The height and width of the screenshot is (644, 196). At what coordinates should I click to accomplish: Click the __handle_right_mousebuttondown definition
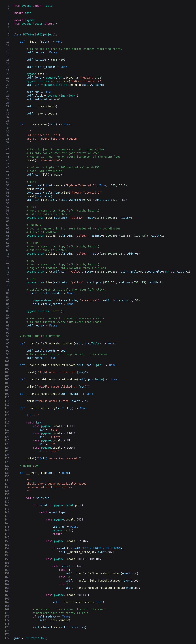tap(68, 365)
